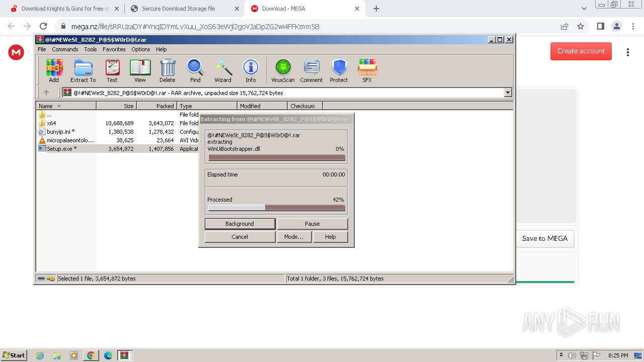Sort by the Checksum column header
The width and height of the screenshot is (644, 362).
click(x=305, y=106)
